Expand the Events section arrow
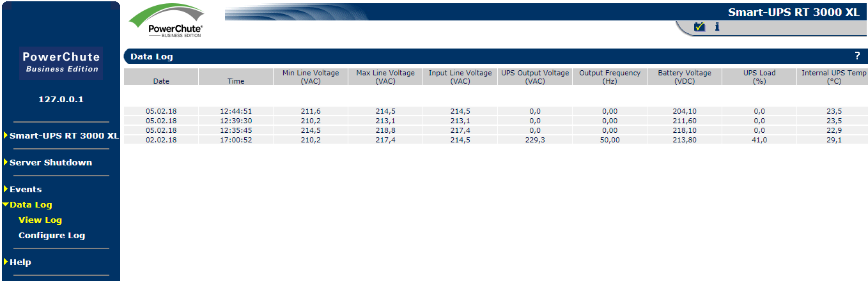 (5, 189)
